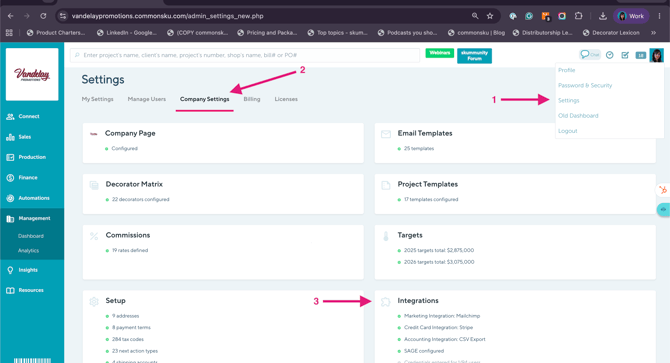Choose Profile in the user menu
Screen dimensions: 670x363
point(567,70)
